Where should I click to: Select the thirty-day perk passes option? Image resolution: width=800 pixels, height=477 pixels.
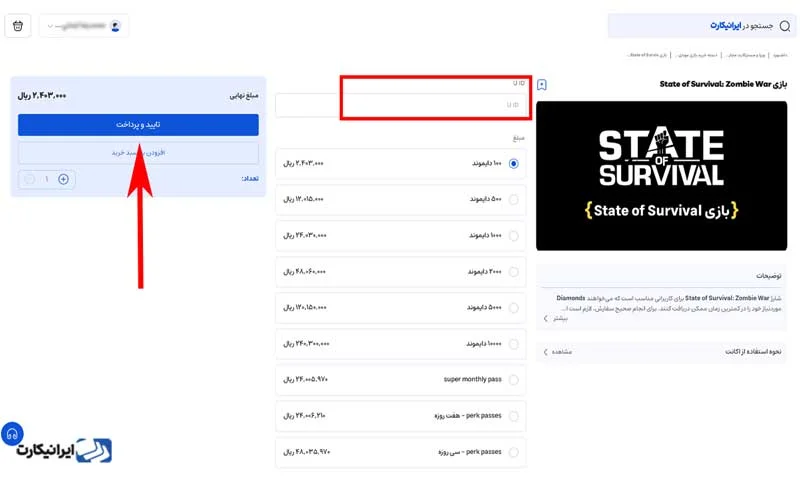[401, 452]
